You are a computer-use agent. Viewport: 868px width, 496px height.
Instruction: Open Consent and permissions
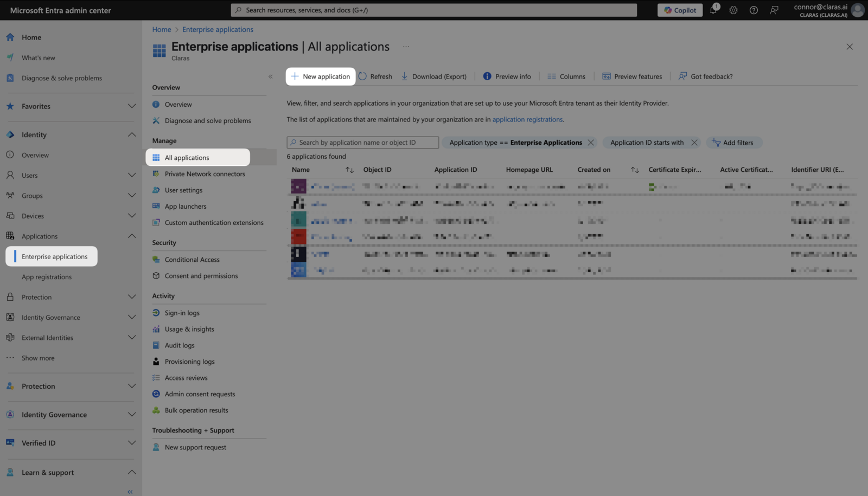201,276
